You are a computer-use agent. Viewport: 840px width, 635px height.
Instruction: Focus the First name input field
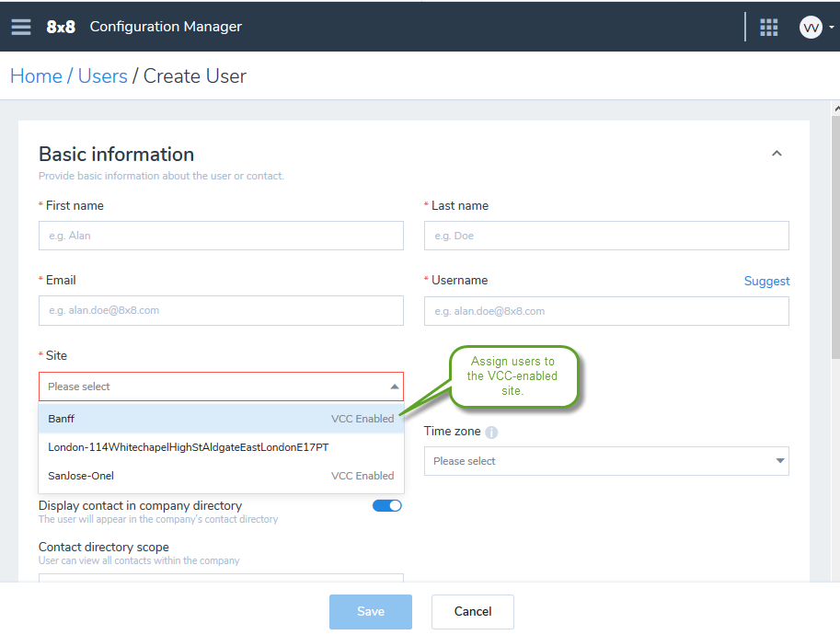click(x=221, y=236)
